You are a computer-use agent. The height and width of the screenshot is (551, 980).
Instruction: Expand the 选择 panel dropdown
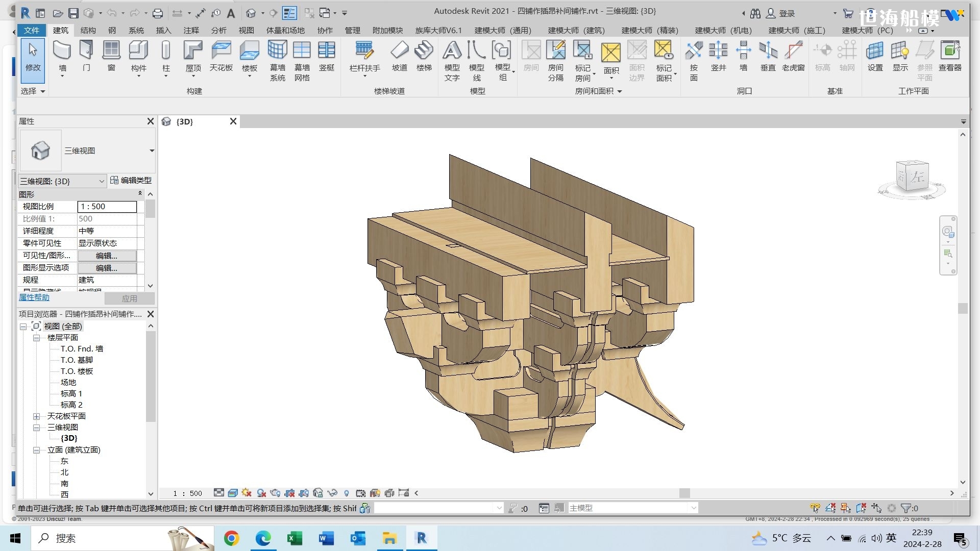[x=33, y=91]
